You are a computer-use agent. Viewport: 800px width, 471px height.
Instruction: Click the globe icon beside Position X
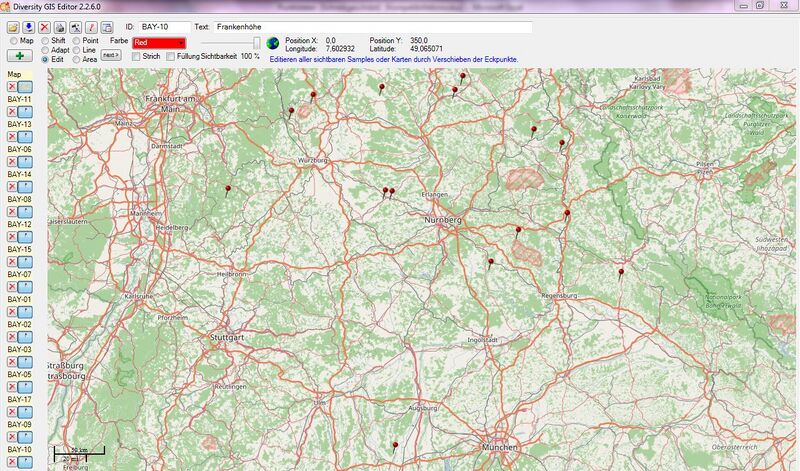[272, 43]
